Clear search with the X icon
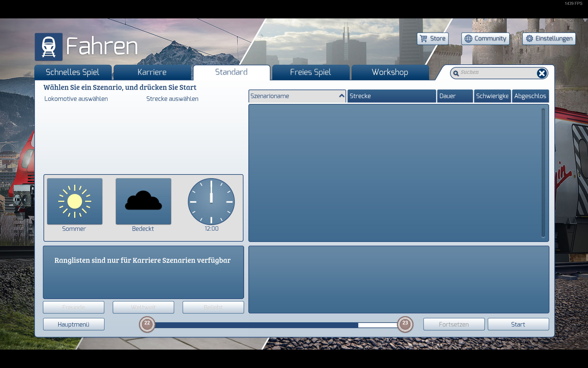The height and width of the screenshot is (368, 588). (x=541, y=73)
